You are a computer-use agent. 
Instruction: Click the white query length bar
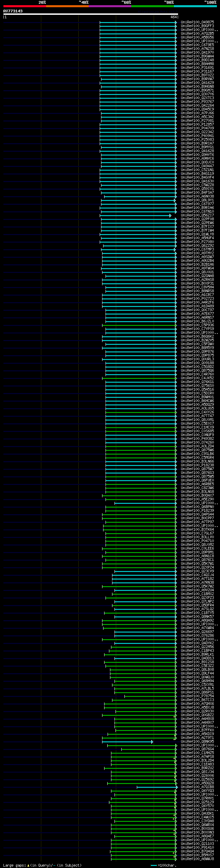(x=90, y=14)
